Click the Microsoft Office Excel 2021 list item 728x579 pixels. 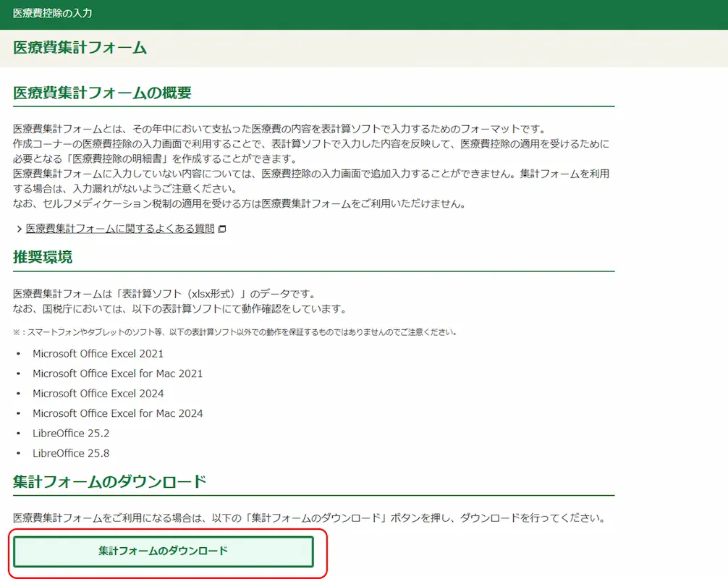[98, 354]
